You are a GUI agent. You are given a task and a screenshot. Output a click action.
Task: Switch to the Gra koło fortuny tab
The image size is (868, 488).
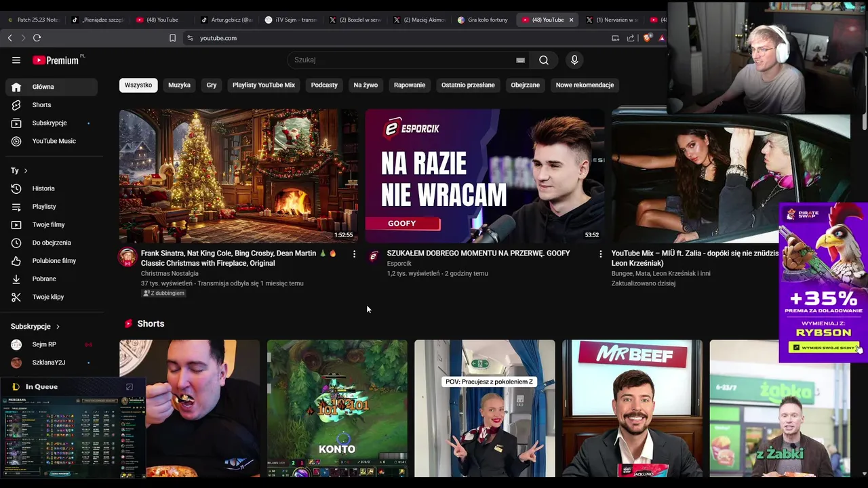[x=483, y=20]
